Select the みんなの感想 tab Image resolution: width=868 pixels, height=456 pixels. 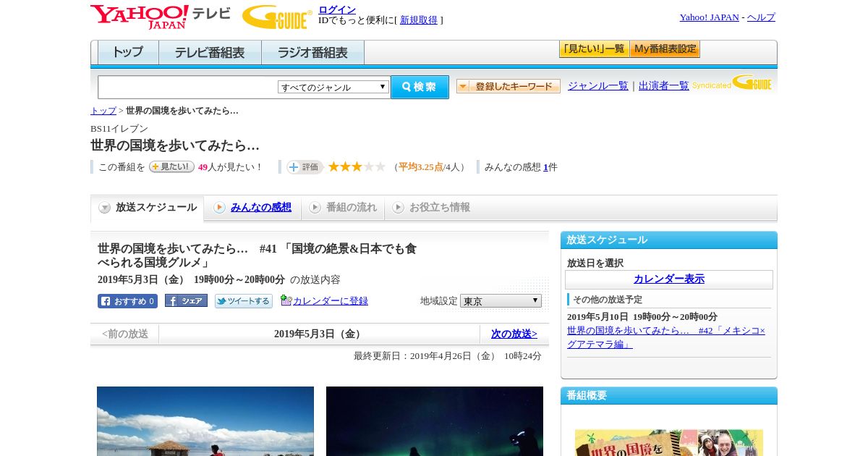(252, 208)
